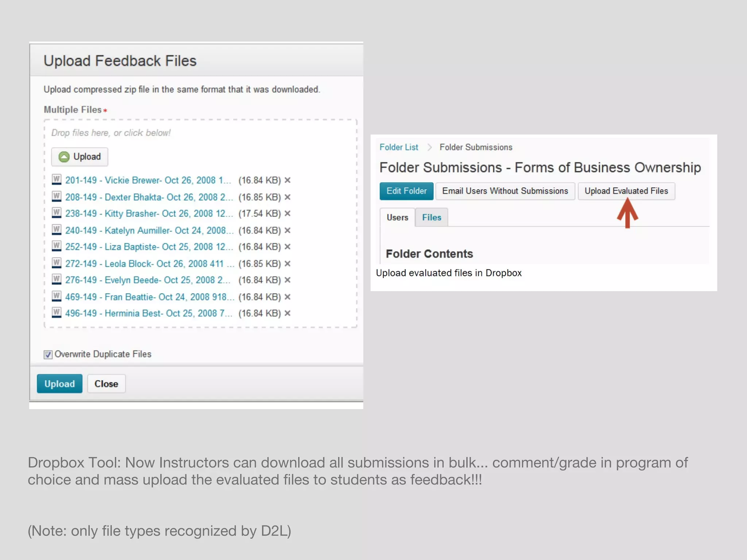
Task: Delete Kitty Brasher file using X icon
Action: pos(287,213)
